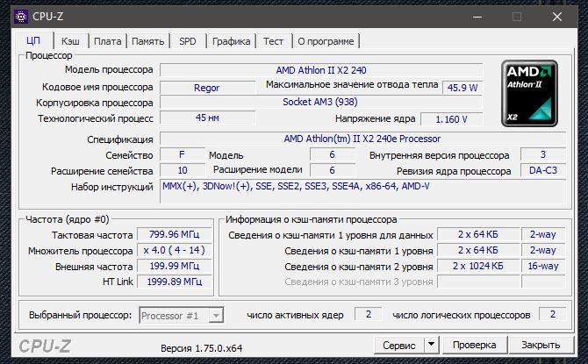
Task: Select the ЦП tab
Action: point(33,40)
